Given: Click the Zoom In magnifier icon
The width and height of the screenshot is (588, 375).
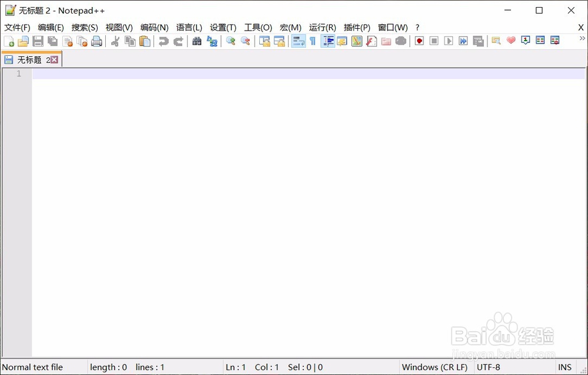Looking at the screenshot, I should pyautogui.click(x=230, y=41).
